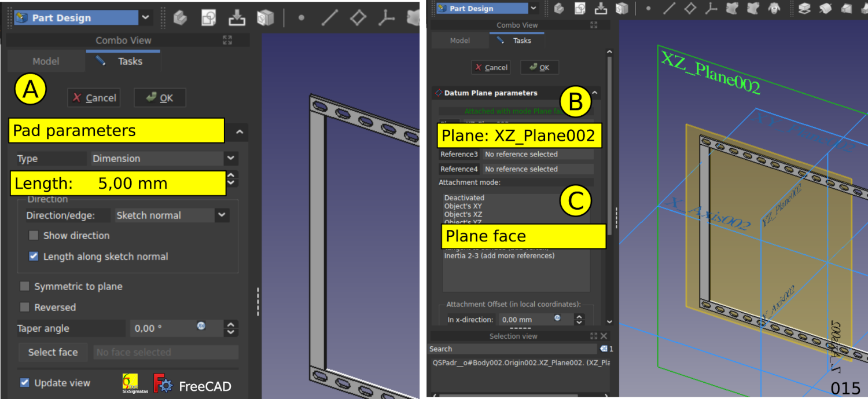Image resolution: width=868 pixels, height=399 pixels.
Task: Float the Combo View panel in right screenshot
Action: pyautogui.click(x=594, y=25)
